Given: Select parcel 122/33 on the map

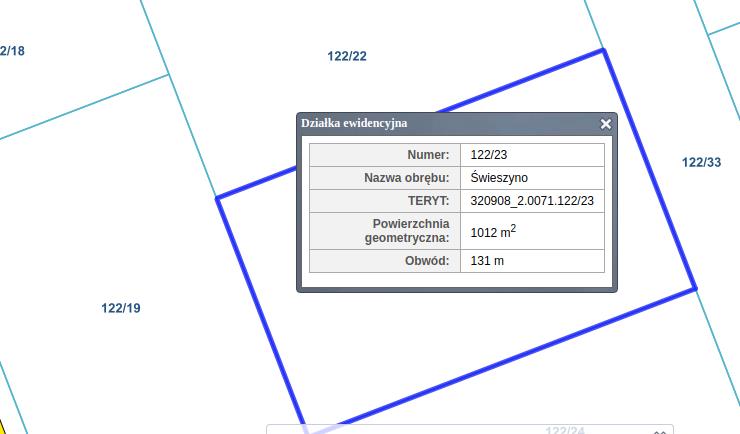Looking at the screenshot, I should click(x=701, y=162).
